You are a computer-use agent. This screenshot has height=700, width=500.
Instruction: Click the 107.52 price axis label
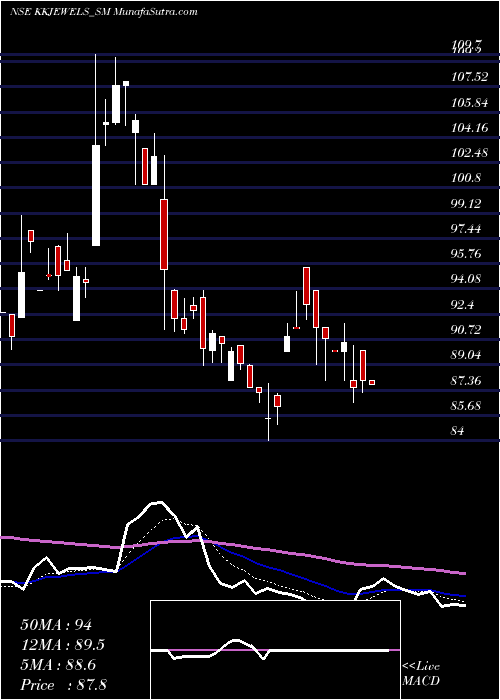click(x=470, y=77)
